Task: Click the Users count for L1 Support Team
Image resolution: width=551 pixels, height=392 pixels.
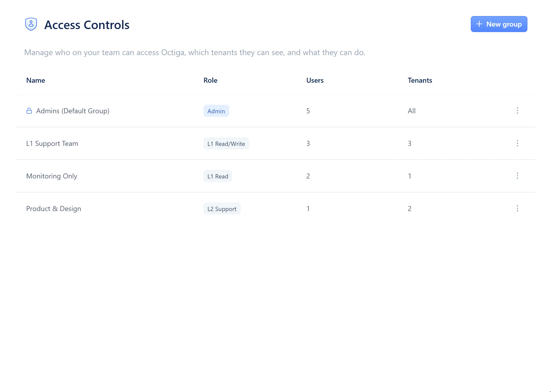Action: [308, 143]
